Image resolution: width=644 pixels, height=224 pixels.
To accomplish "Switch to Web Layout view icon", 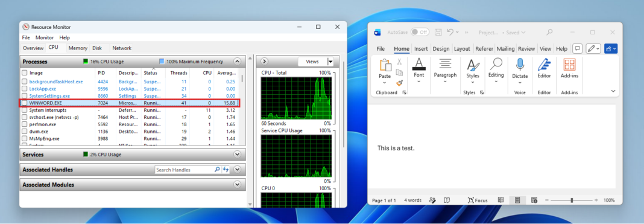I will point(534,200).
